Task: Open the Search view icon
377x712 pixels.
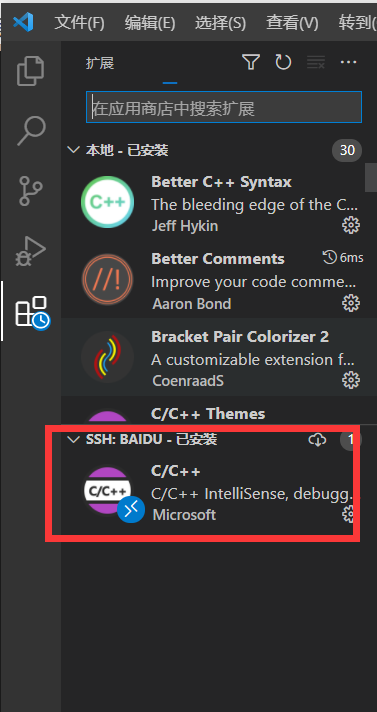Action: [31, 131]
